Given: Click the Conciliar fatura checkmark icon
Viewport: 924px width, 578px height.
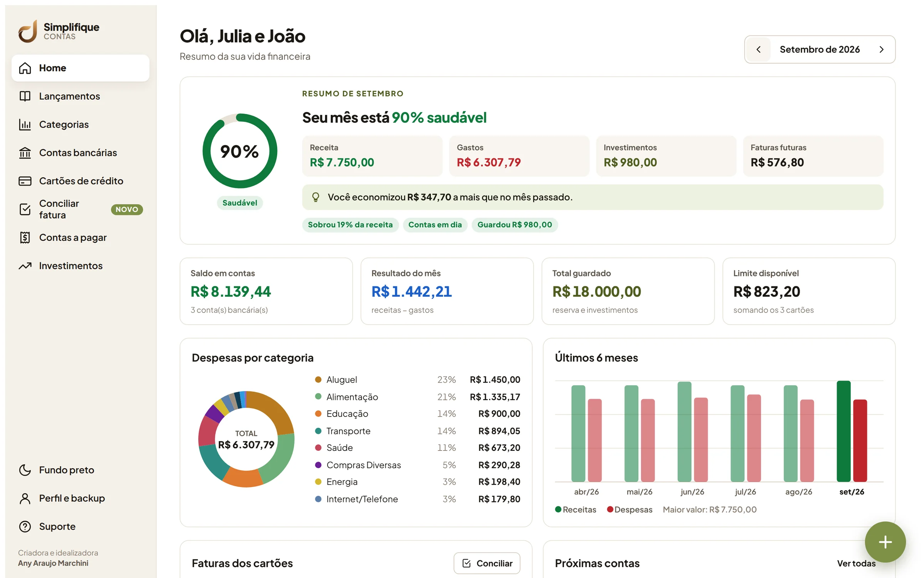Looking at the screenshot, I should click(25, 209).
